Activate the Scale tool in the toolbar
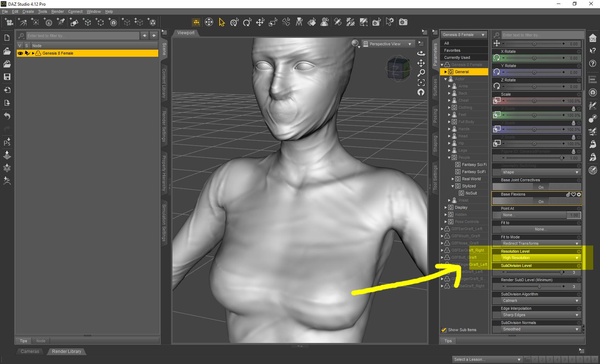 pos(273,22)
